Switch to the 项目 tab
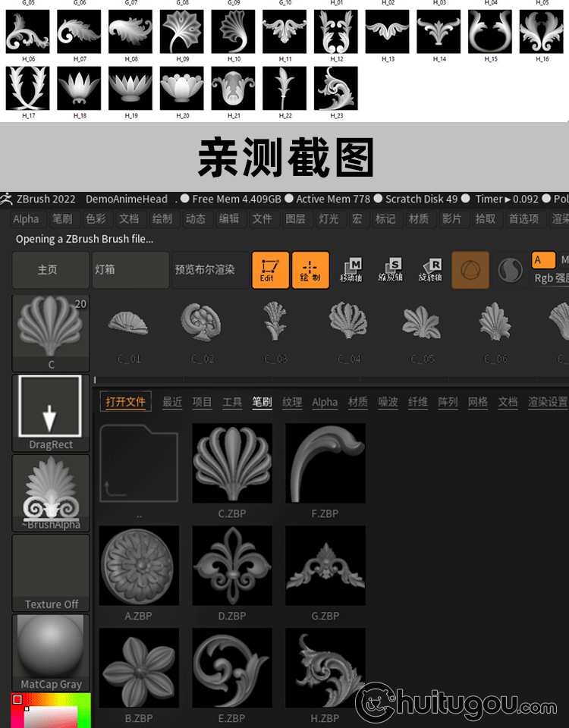The image size is (569, 728). [202, 402]
